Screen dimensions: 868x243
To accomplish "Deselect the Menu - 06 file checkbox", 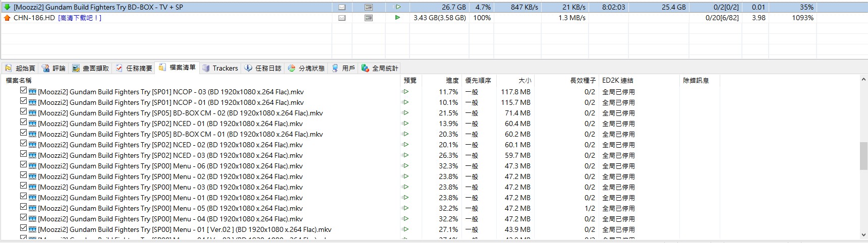I will coord(23,164).
